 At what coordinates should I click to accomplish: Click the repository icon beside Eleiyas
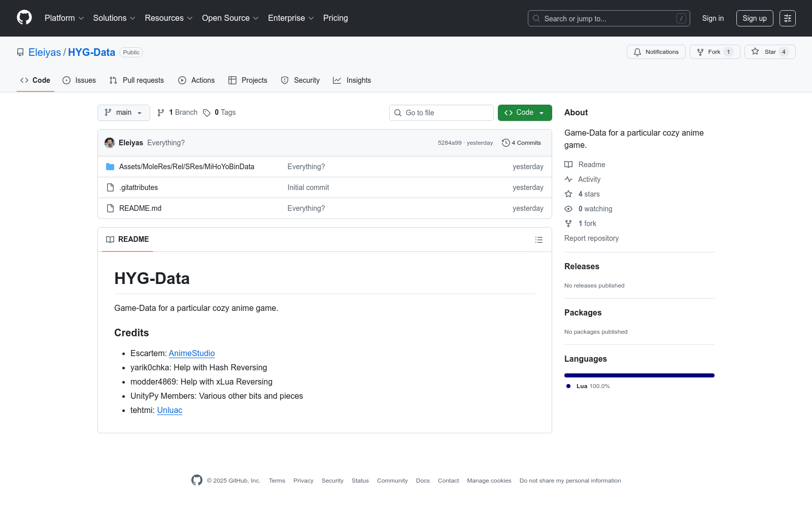(20, 52)
